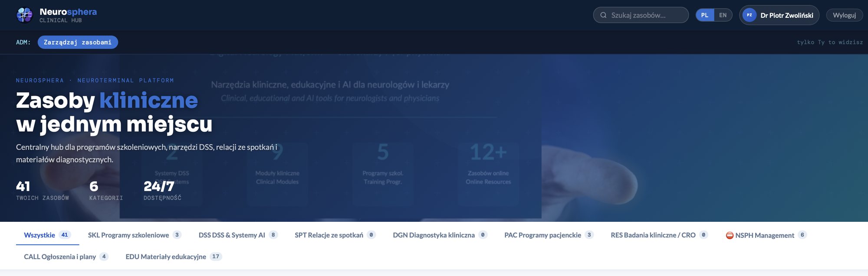
Task: Open DSS & Systemy AI tab
Action: (x=238, y=235)
